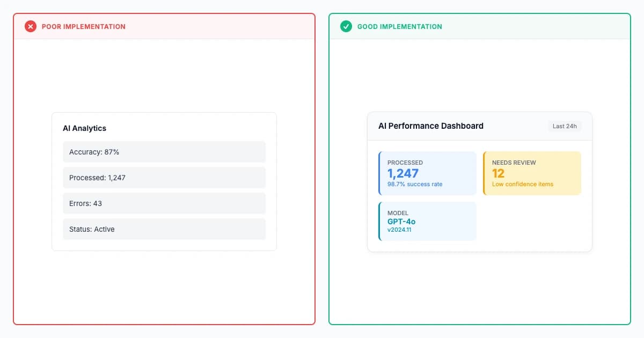Click the red X icon beside Poor Implementation
644x338 pixels.
coord(31,26)
